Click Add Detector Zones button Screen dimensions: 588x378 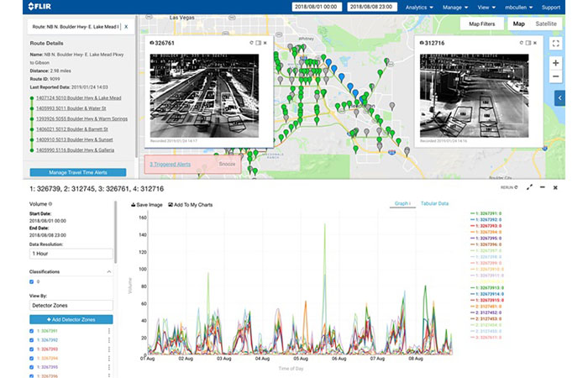(71, 319)
